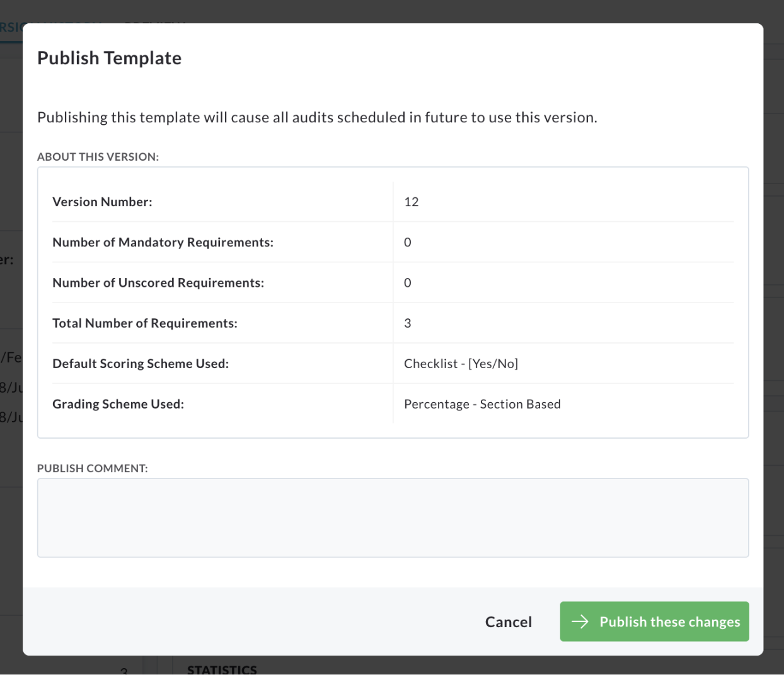Click 'Total Number of Requirements:' label
The height and width of the screenshot is (677, 784).
[145, 323]
